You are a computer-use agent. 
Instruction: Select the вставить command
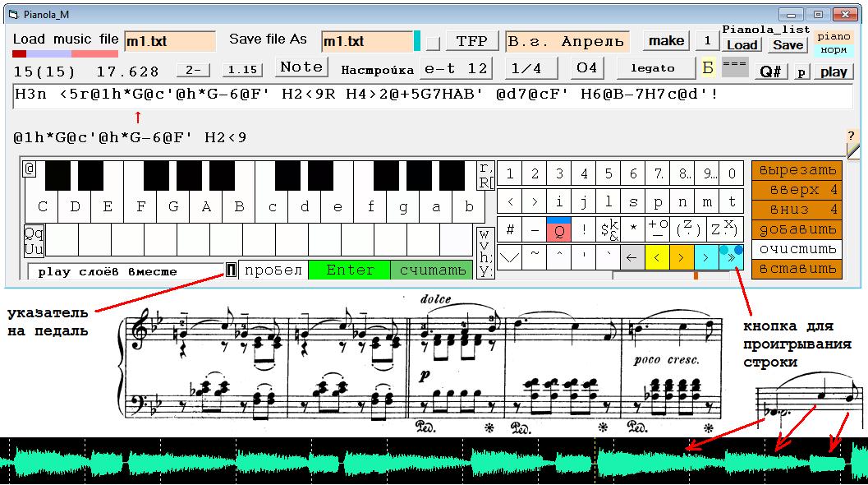(x=797, y=269)
